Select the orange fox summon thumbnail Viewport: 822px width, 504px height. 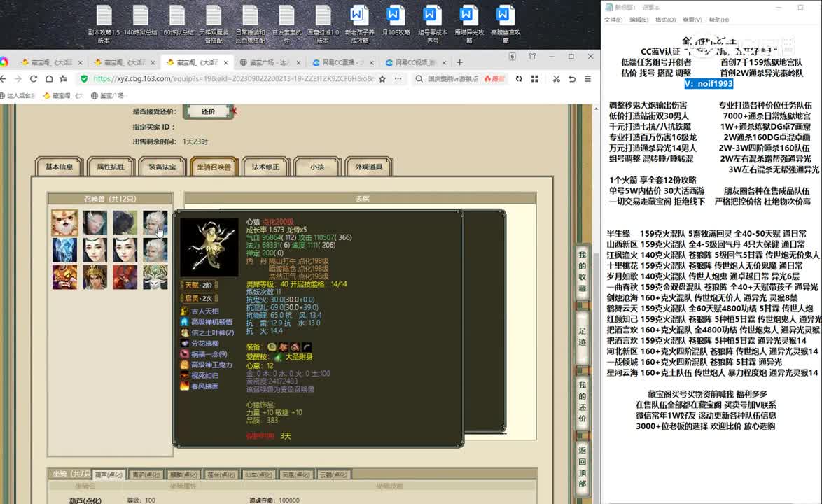click(x=64, y=223)
